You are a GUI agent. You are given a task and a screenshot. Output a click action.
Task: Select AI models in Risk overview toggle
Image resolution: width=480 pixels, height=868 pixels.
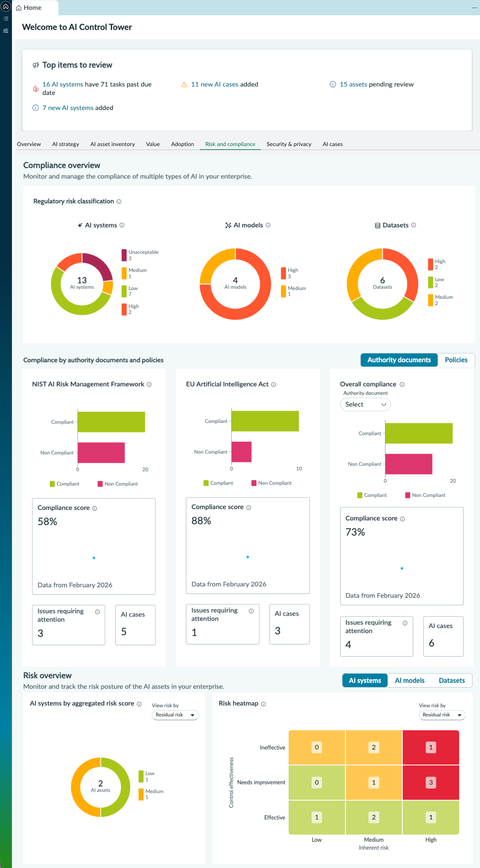[410, 680]
